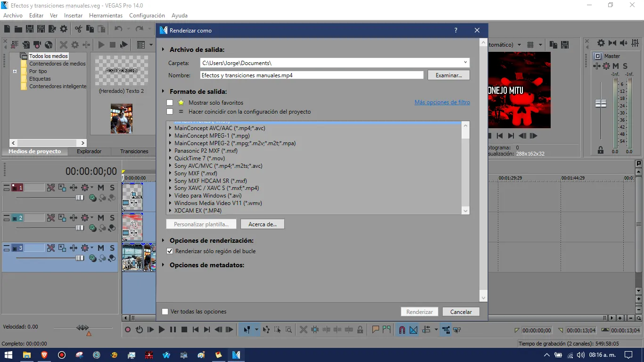Expand the 'Por tipo' media tree node
644x362 pixels.
point(15,72)
